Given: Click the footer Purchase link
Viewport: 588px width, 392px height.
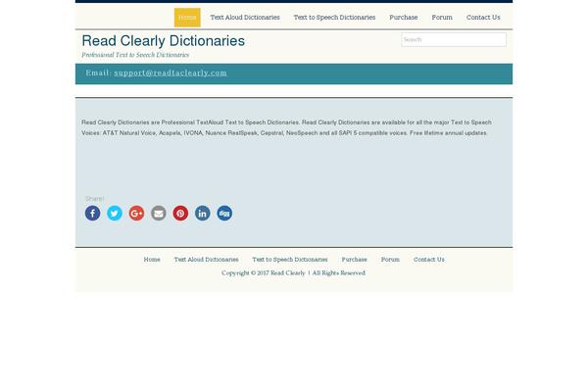Looking at the screenshot, I should (355, 259).
